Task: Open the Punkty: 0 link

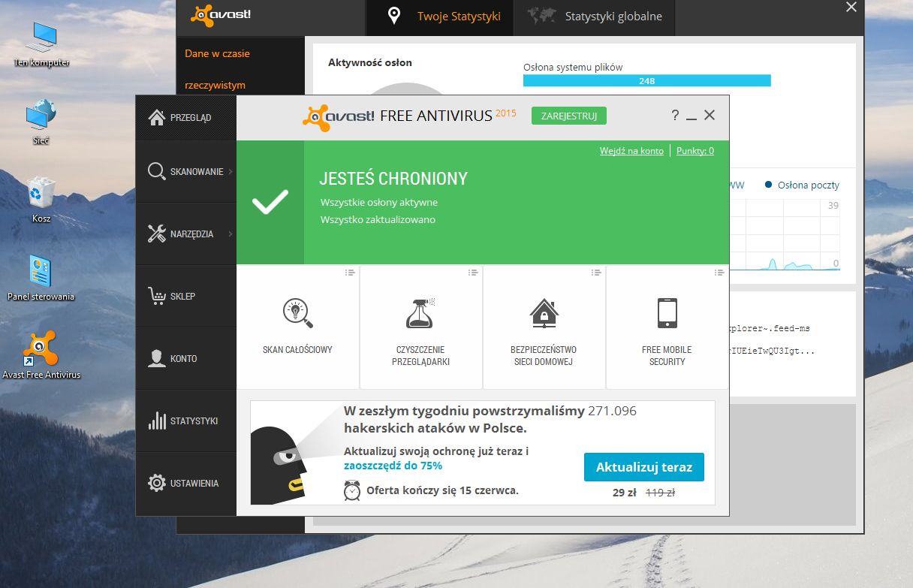Action: [695, 151]
